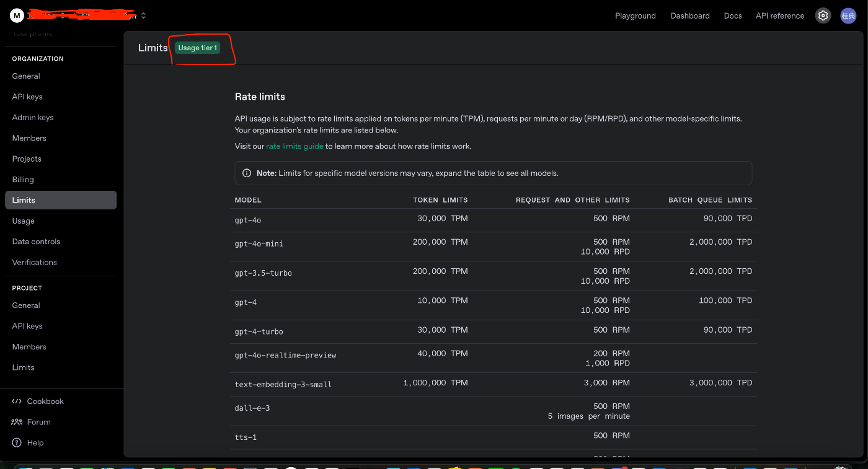
Task: Click 10,000 TPM token limit for gpt-4
Action: pos(443,300)
